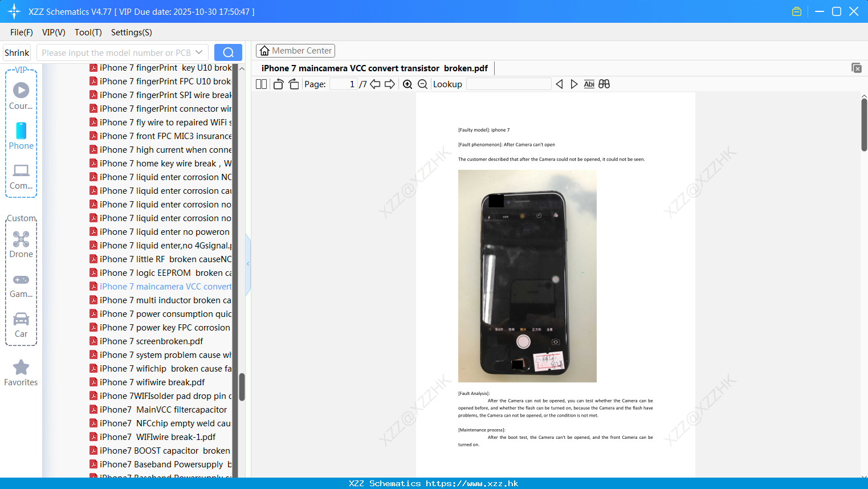The height and width of the screenshot is (489, 868).
Task: Open iPhone 7 liquid enter,no 4Gsignal file
Action: pyautogui.click(x=161, y=246)
